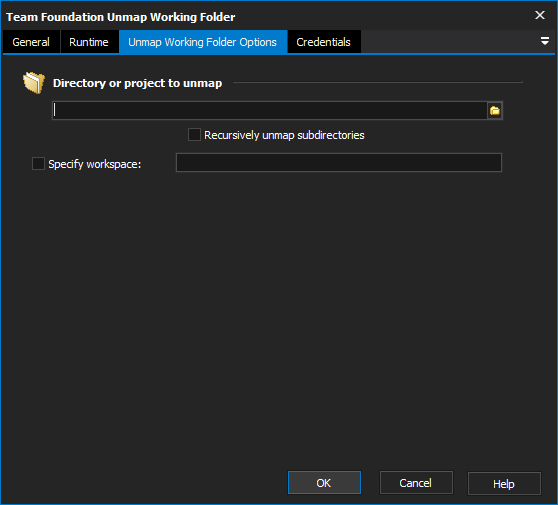This screenshot has width=558, height=505.
Task: Close the Team Foundation Unmap dialog
Action: (x=540, y=15)
